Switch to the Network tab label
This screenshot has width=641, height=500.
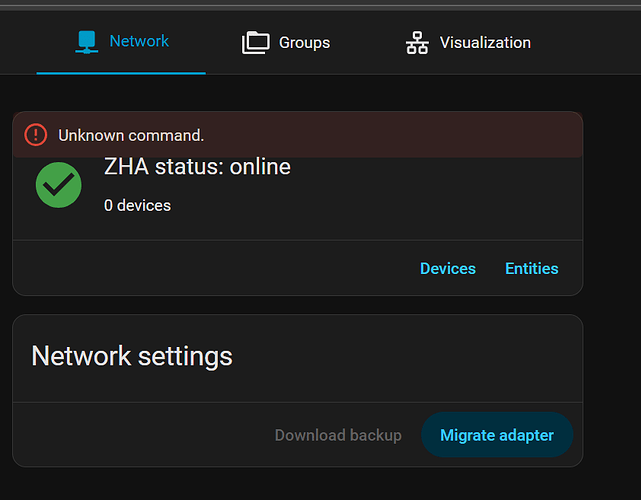139,41
